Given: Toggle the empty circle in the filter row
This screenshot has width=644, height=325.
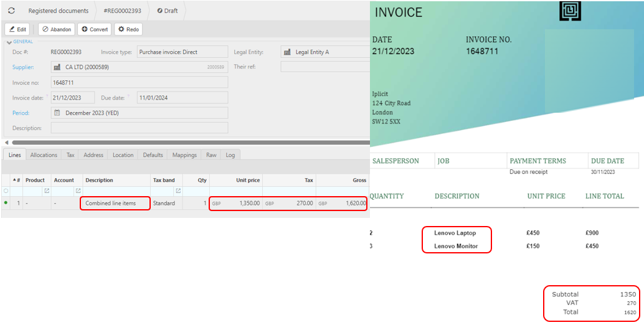Looking at the screenshot, I should coord(6,191).
